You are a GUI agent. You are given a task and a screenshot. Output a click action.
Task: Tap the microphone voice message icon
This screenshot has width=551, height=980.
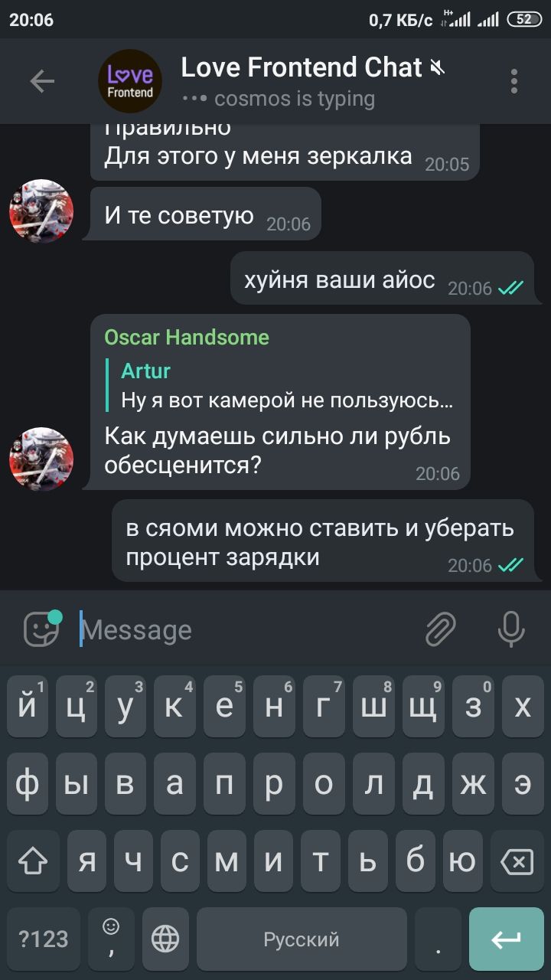point(510,629)
